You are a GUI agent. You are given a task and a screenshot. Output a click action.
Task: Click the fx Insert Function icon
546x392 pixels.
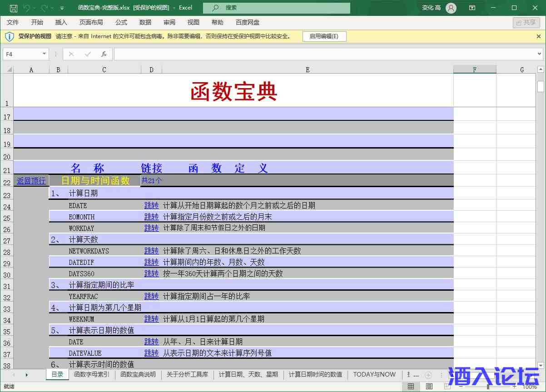pos(104,54)
